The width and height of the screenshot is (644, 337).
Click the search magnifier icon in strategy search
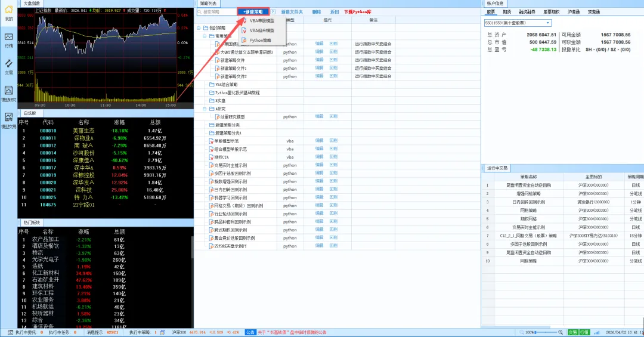200,12
